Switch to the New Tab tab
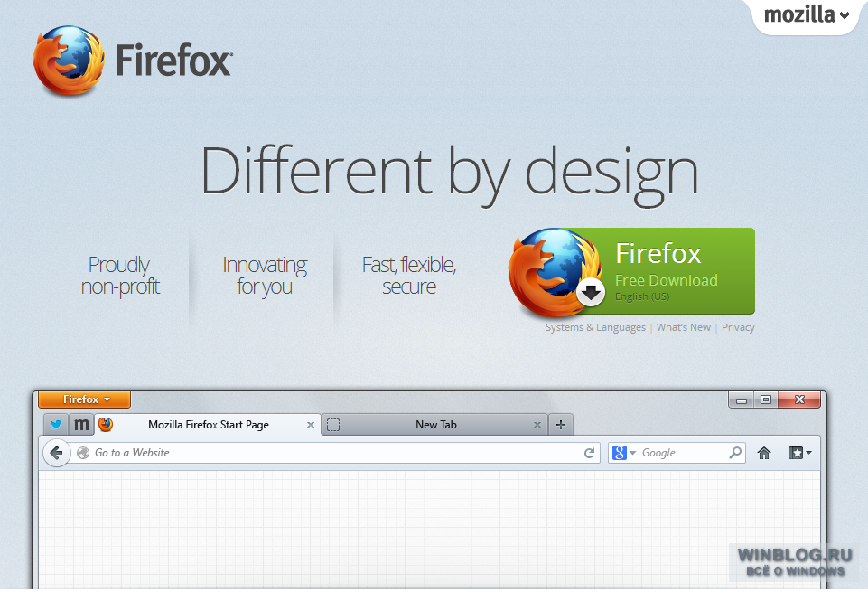 435,425
